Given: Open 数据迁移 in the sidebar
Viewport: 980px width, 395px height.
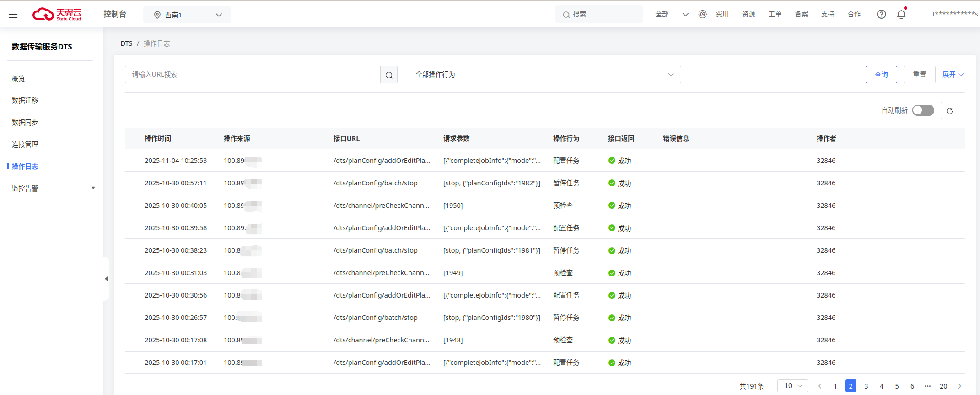Looking at the screenshot, I should (x=25, y=100).
